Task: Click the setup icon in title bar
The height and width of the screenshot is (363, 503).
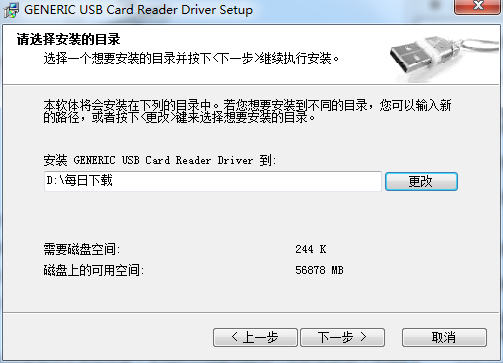Action: point(11,9)
